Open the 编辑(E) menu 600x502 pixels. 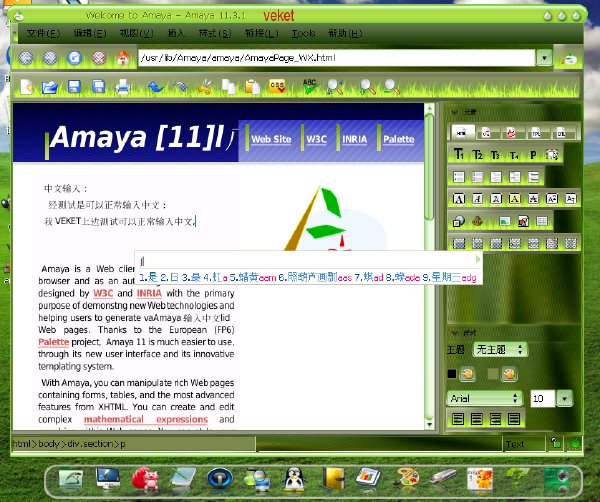click(x=90, y=33)
